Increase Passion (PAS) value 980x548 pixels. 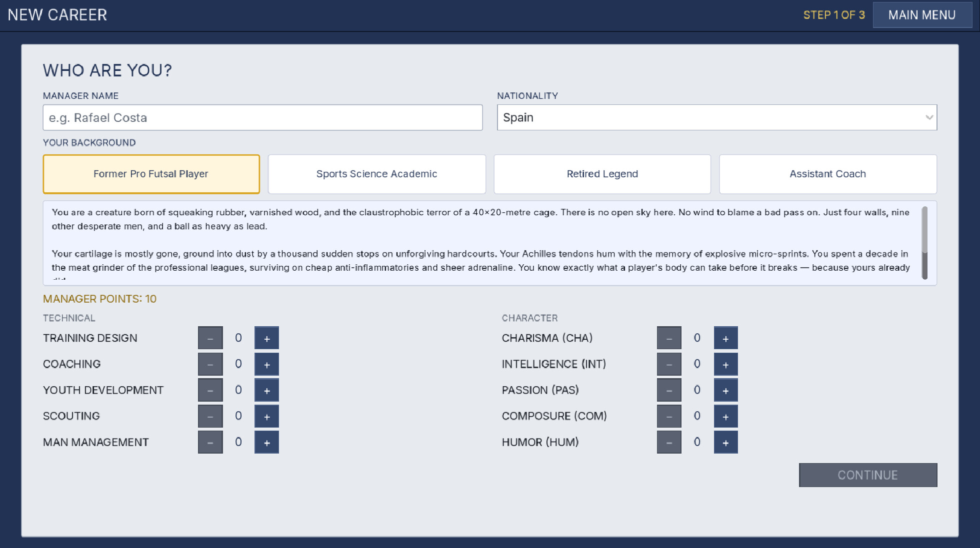point(725,390)
